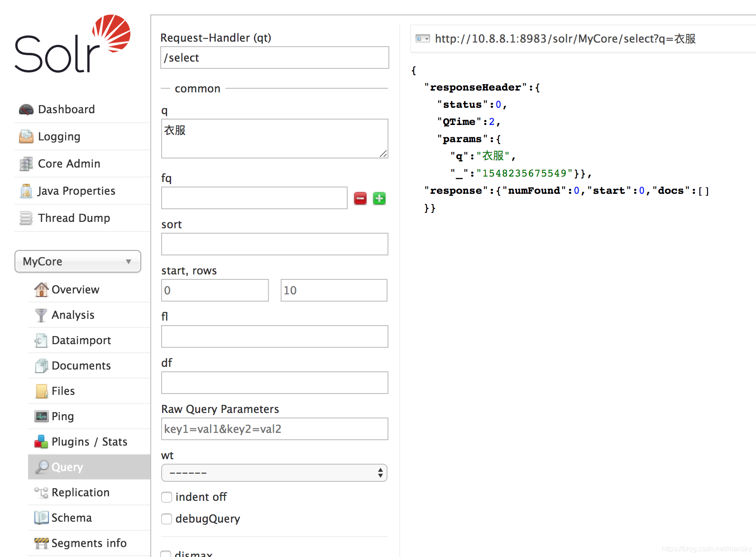
Task: Open Core Admin section
Action: [x=69, y=164]
